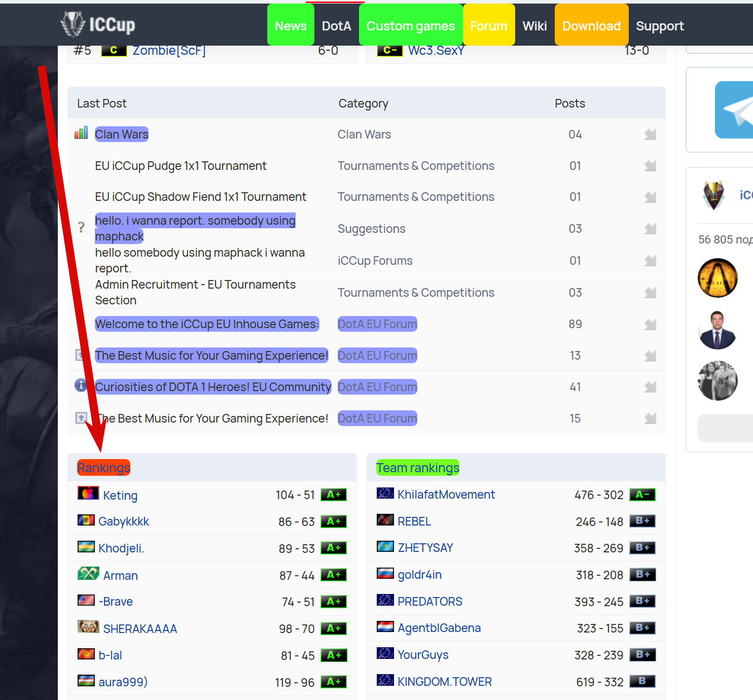
Task: Open YourGuys team page
Action: pyautogui.click(x=423, y=655)
